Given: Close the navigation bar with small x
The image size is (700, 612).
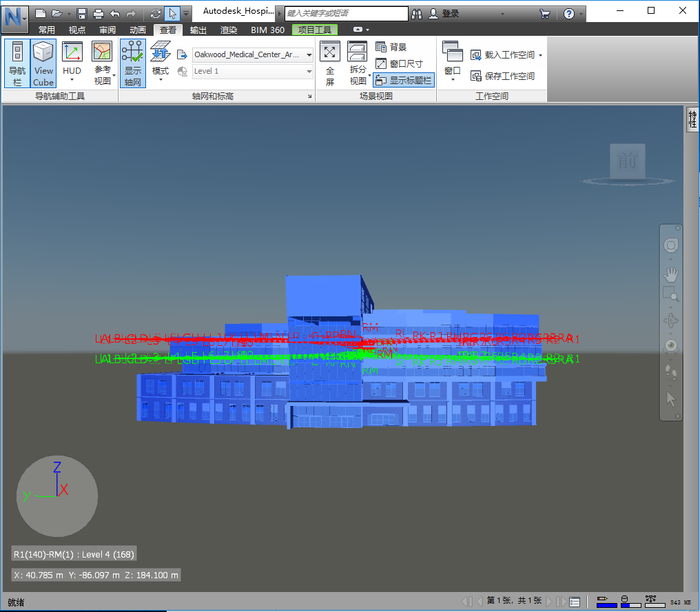Looking at the screenshot, I should point(678,228).
